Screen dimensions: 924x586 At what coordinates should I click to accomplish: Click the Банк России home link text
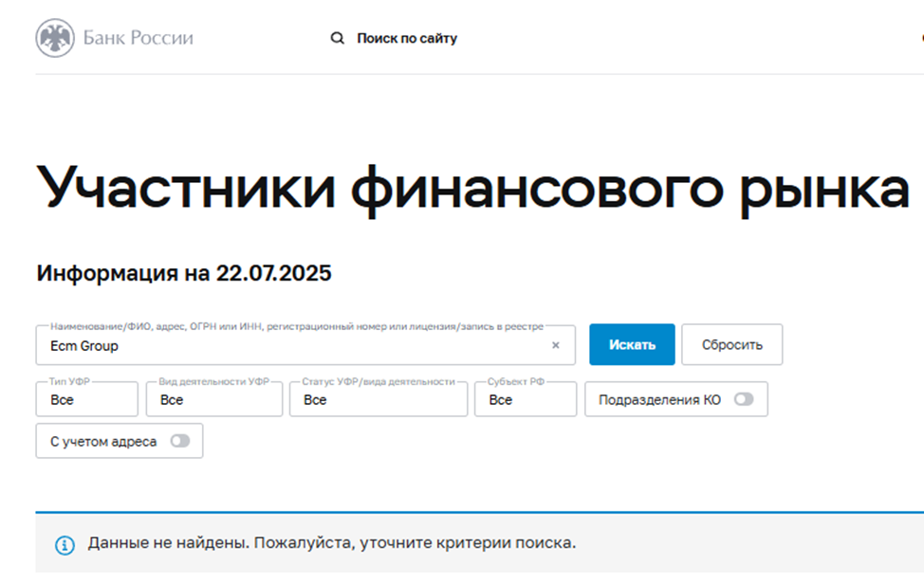pos(138,38)
